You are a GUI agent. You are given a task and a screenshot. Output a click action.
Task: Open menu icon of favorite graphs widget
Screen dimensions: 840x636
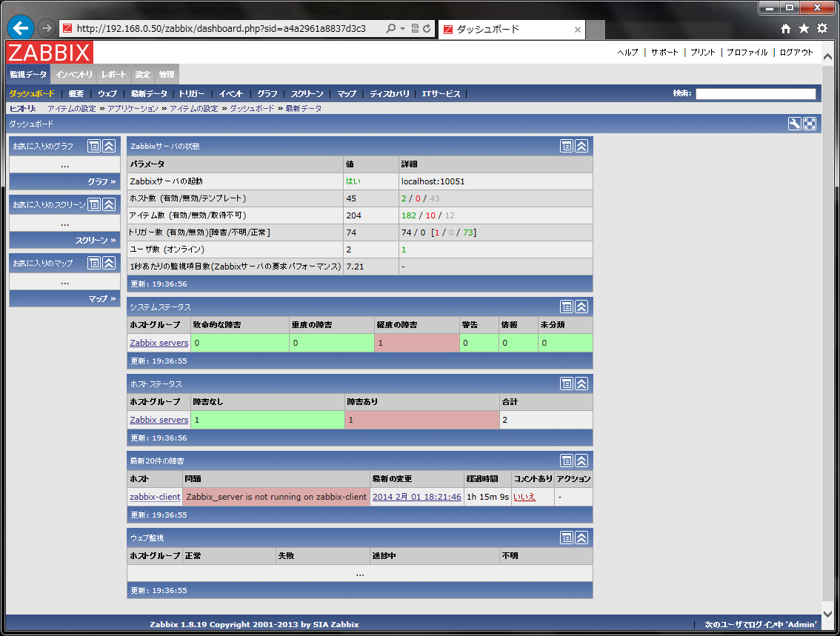click(94, 146)
